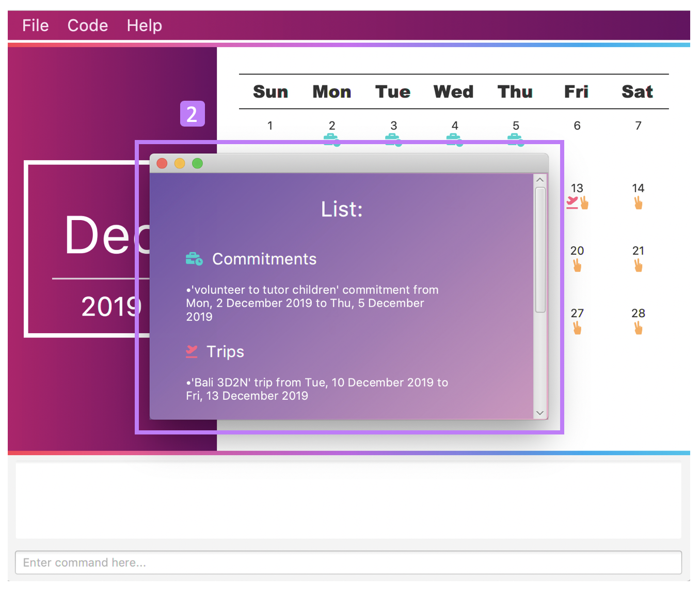Click the Trips section heading
The height and width of the screenshot is (591, 700).
pyautogui.click(x=225, y=352)
